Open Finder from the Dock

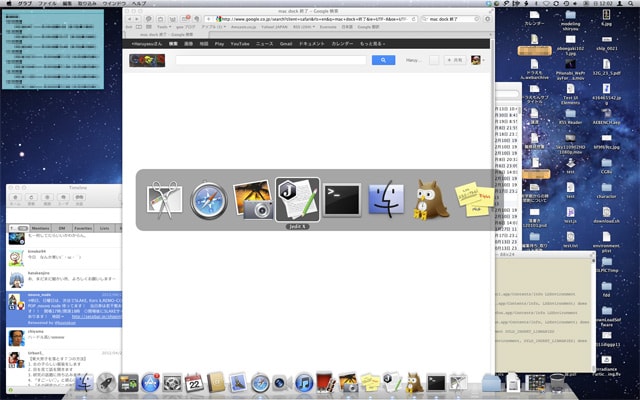coord(84,383)
